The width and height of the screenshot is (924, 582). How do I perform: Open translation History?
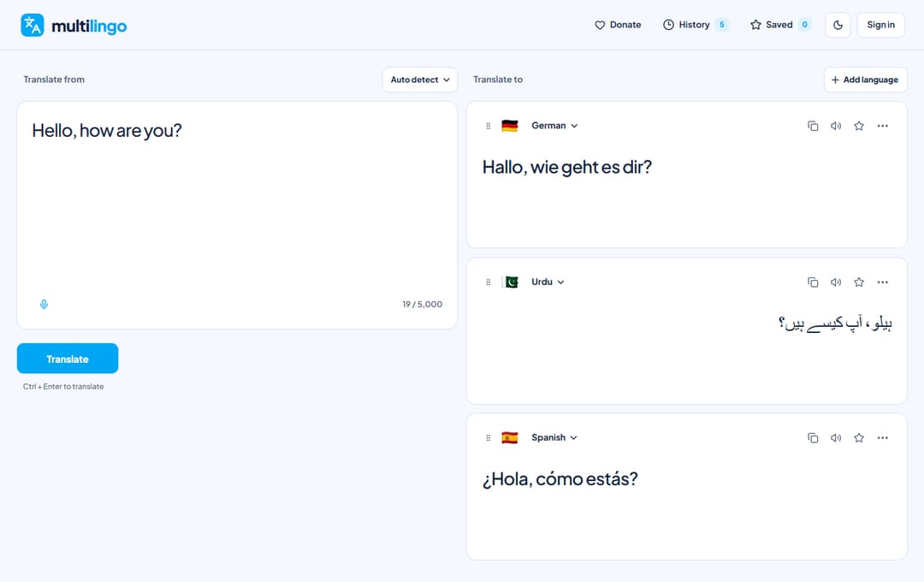(696, 25)
